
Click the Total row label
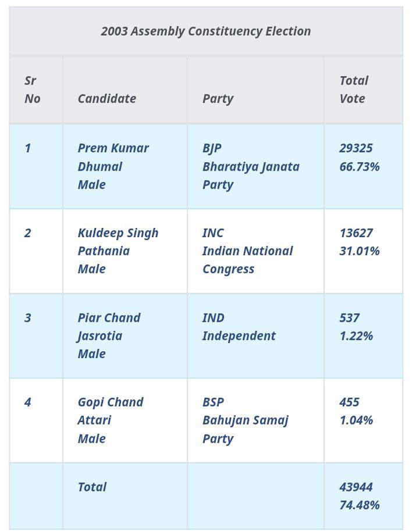[92, 487]
